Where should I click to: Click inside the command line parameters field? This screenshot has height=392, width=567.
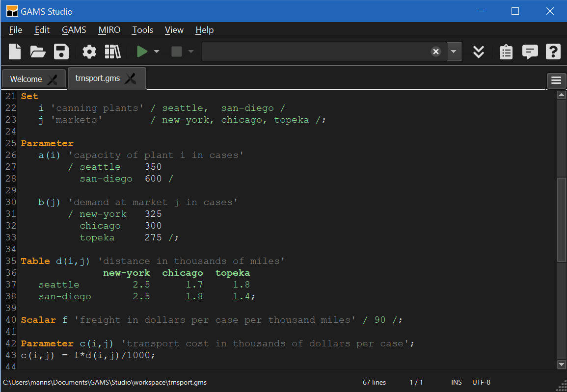click(x=314, y=52)
